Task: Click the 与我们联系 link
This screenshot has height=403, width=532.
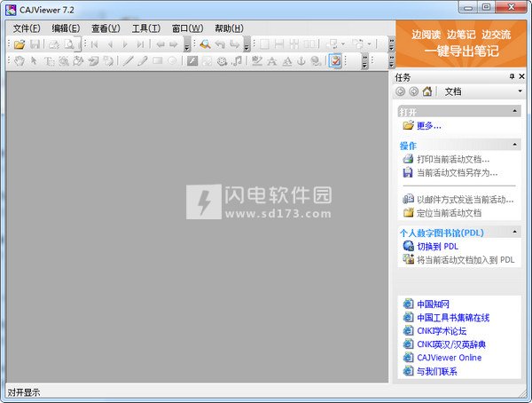Action: (436, 371)
